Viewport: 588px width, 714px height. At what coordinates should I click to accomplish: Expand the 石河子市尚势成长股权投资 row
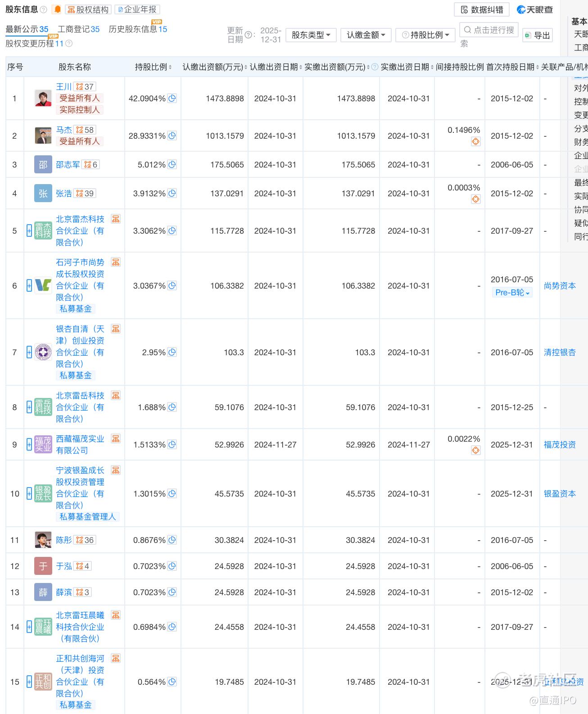[29, 286]
